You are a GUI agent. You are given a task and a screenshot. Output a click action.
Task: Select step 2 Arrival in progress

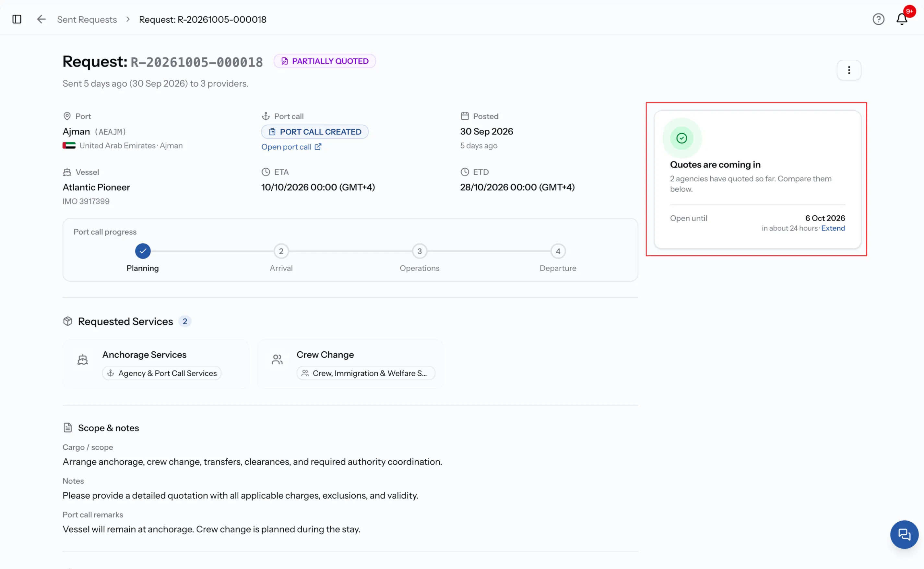[x=281, y=251]
